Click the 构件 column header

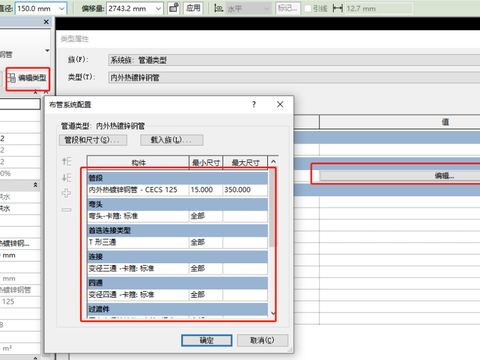138,163
